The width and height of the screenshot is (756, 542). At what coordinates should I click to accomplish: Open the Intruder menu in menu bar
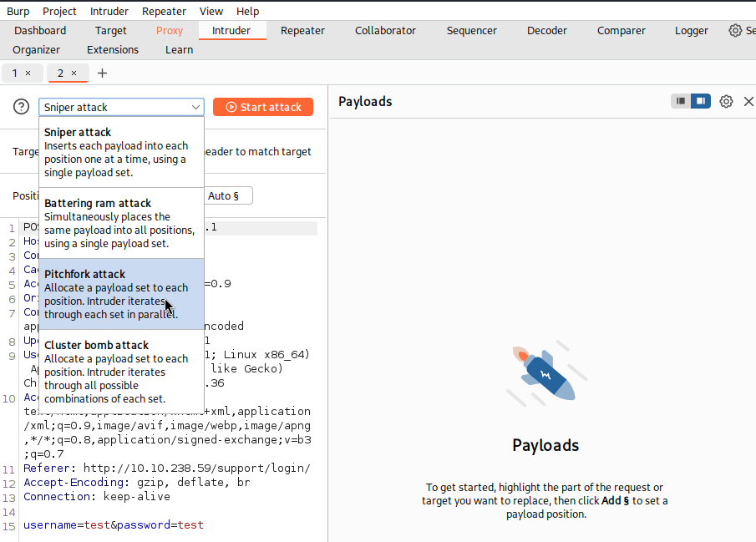(x=109, y=11)
